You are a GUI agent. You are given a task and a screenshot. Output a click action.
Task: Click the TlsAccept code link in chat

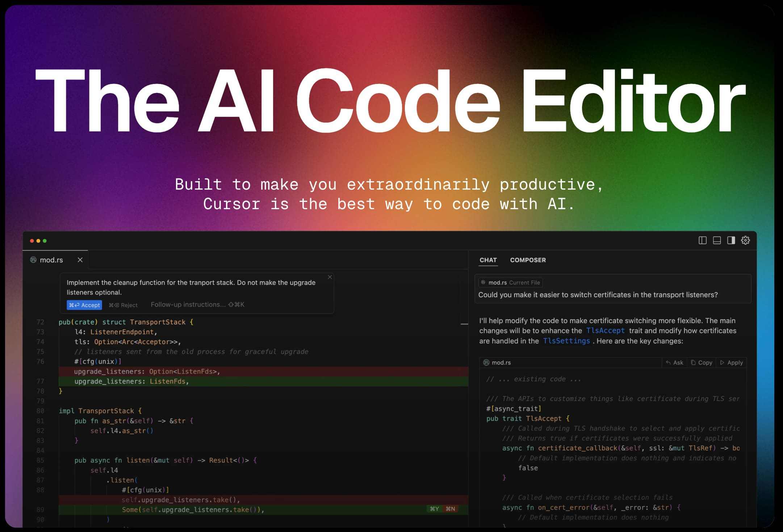point(605,330)
